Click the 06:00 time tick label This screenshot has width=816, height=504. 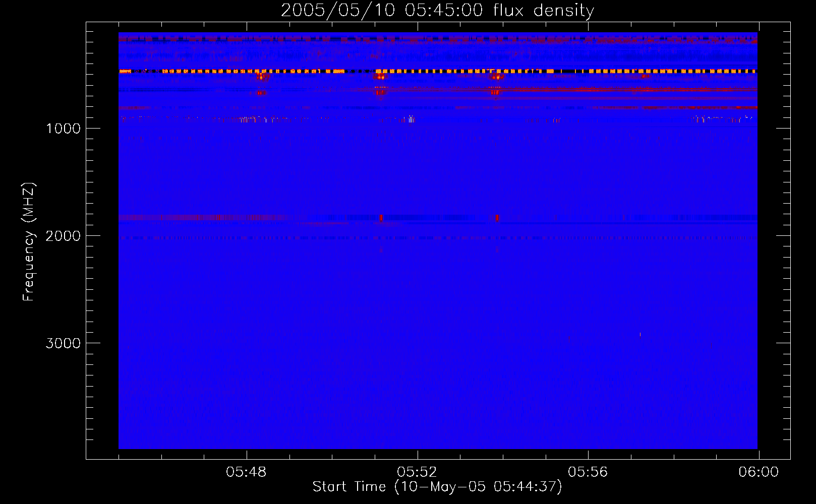click(759, 472)
